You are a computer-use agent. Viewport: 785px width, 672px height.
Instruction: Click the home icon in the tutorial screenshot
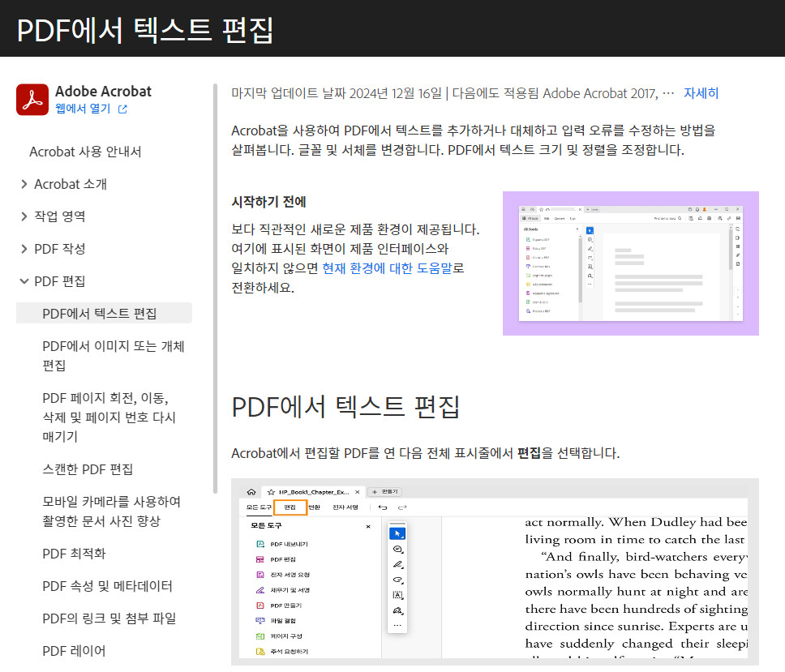pyautogui.click(x=251, y=492)
